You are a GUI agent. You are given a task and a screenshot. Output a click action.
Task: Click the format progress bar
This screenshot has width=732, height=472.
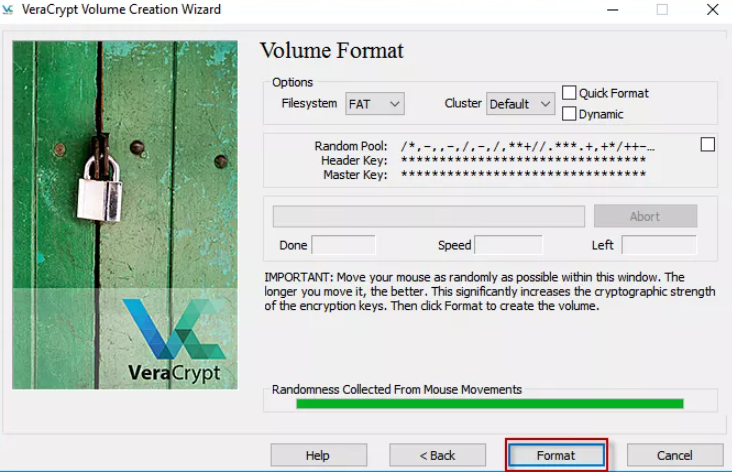pos(429,217)
